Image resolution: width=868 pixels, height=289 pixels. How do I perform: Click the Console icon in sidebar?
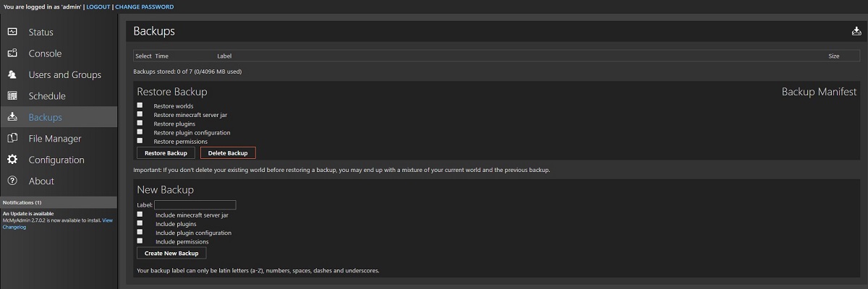coord(12,53)
